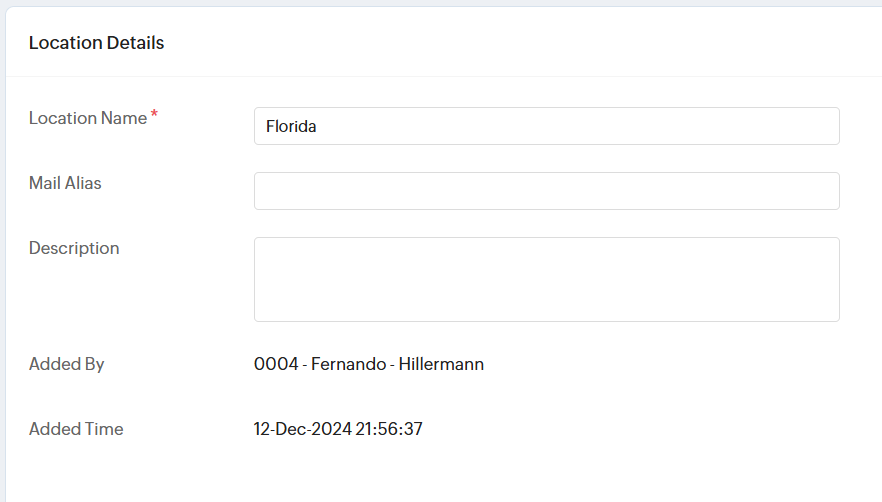
Task: Click the Location Name input field
Action: coord(546,126)
